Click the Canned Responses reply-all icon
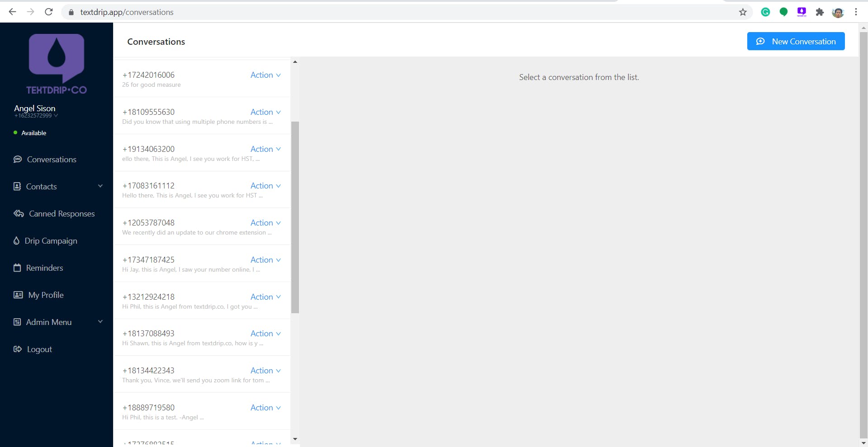 [19, 213]
